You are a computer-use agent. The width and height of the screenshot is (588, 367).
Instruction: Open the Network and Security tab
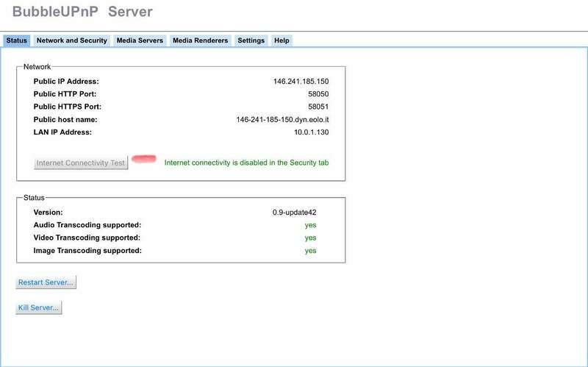(x=72, y=40)
